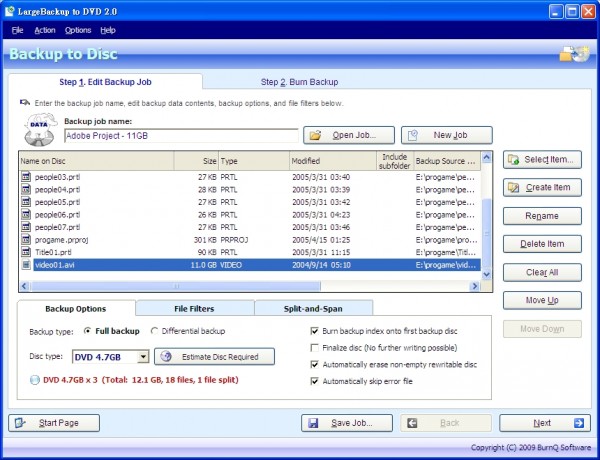Open the Disc type DVD 4.7GB dropdown
Image resolution: width=600 pixels, height=460 pixels.
click(144, 356)
